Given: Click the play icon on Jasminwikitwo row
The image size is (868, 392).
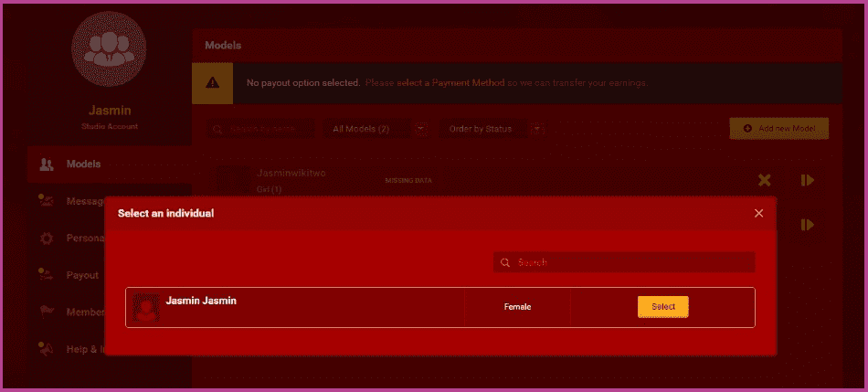Looking at the screenshot, I should coord(807,180).
